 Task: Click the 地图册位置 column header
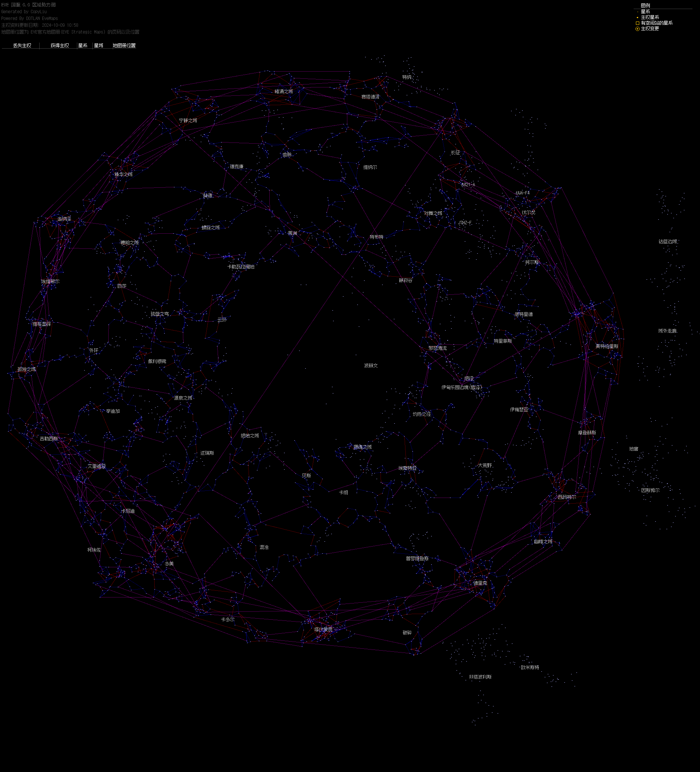(124, 46)
